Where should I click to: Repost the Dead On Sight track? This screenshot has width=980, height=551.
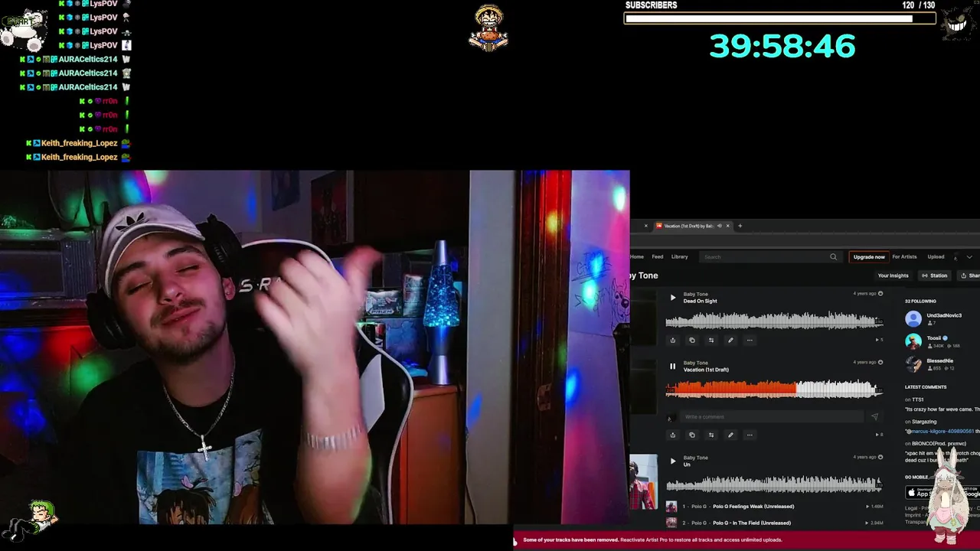pos(711,340)
